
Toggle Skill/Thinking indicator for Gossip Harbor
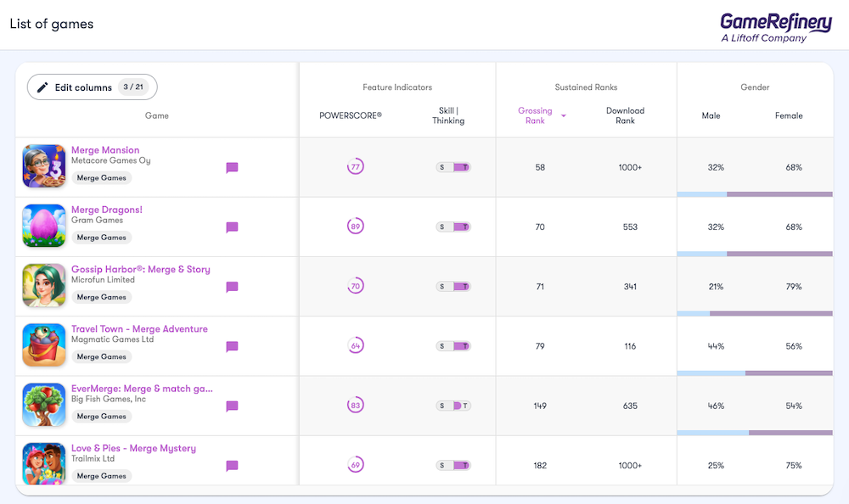pos(453,287)
